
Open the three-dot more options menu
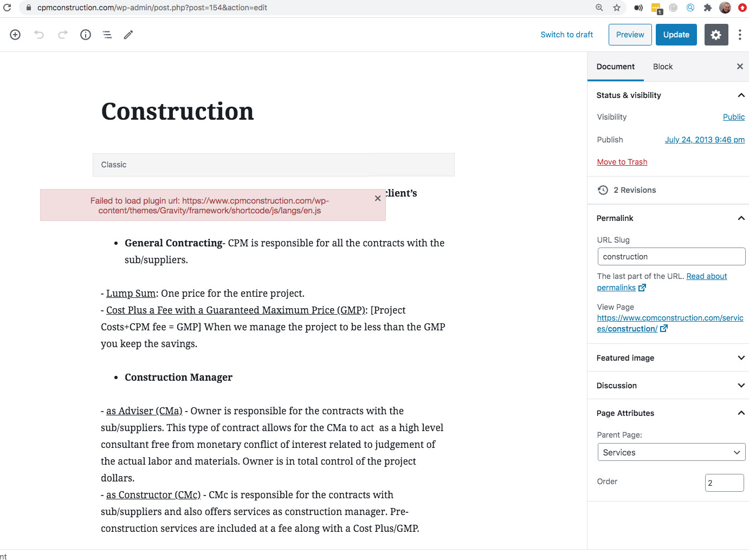pyautogui.click(x=740, y=35)
